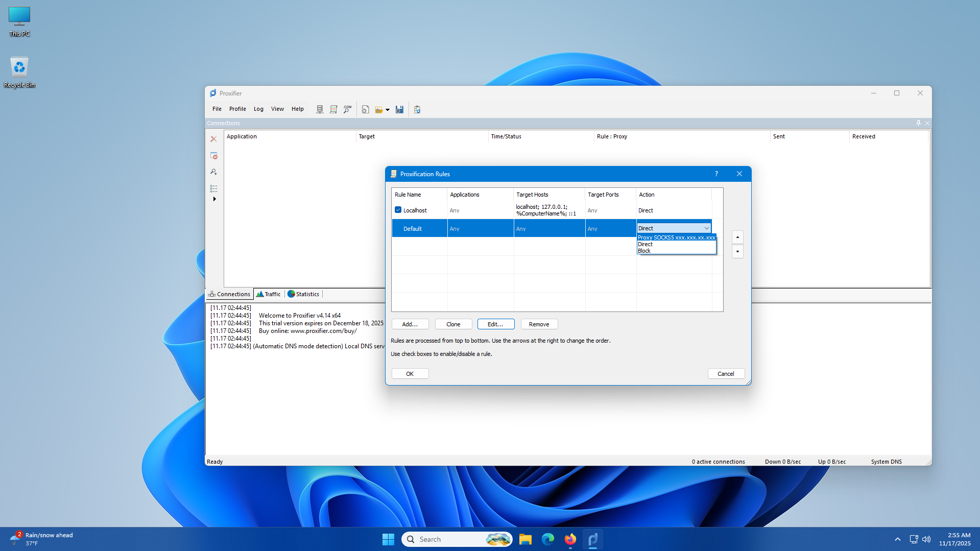Click Application column header in Connections

click(x=290, y=136)
